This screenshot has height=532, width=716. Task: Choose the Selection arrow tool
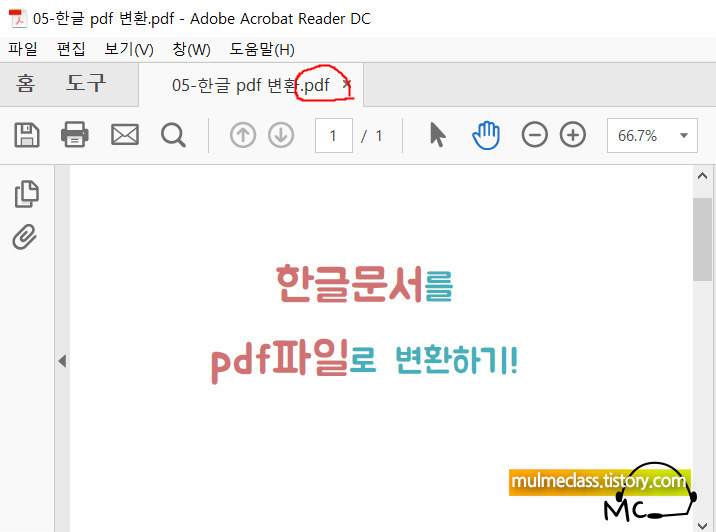tap(437, 135)
